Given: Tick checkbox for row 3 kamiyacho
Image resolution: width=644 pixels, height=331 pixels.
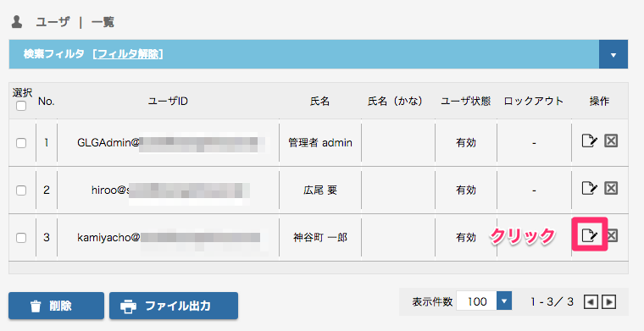Looking at the screenshot, I should coord(21,238).
